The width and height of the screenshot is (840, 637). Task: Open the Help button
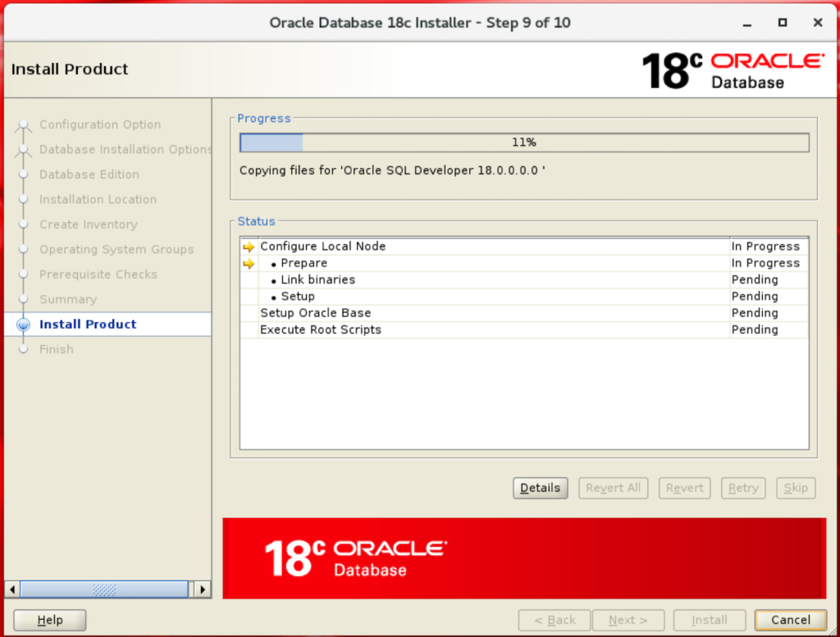pyautogui.click(x=50, y=620)
